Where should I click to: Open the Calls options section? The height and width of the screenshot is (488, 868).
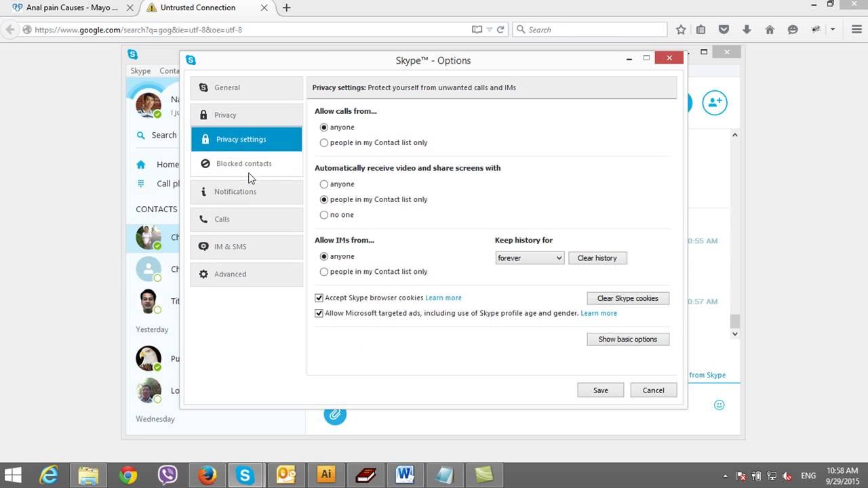point(246,219)
